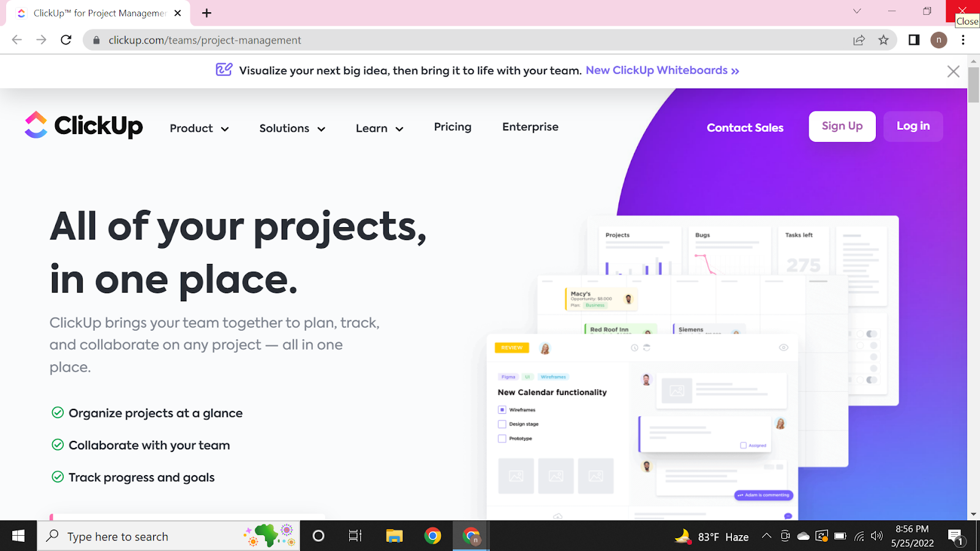Show hidden system tray icons
Screen dimensions: 980x551
(766, 536)
